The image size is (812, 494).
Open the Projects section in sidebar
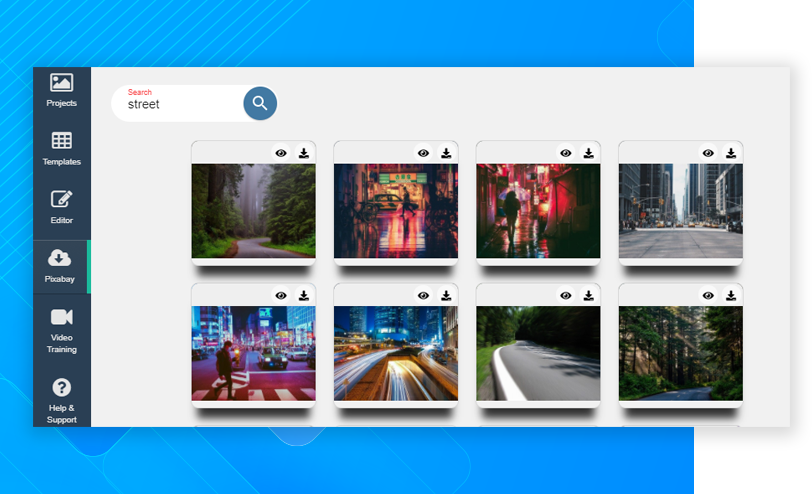click(x=62, y=91)
